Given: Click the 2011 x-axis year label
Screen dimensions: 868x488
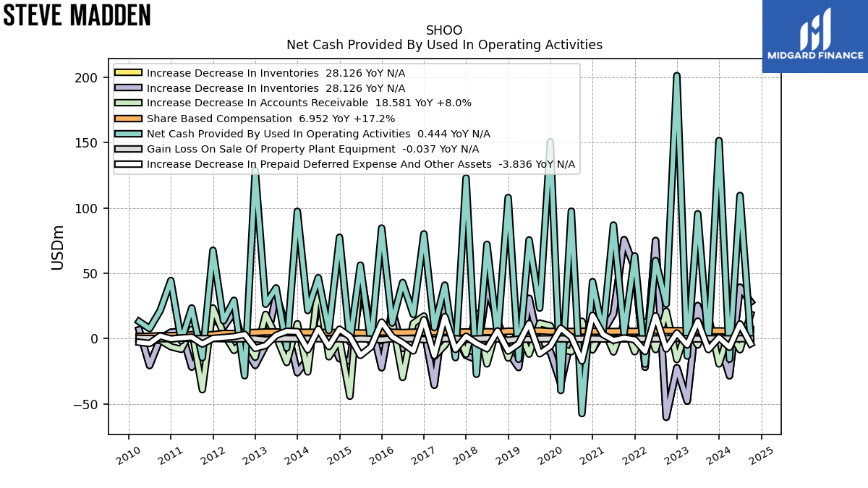Looking at the screenshot, I should pos(169,454).
